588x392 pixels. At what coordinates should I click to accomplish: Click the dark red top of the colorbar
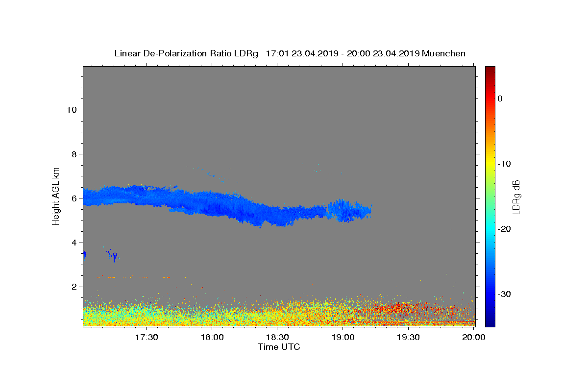click(490, 70)
